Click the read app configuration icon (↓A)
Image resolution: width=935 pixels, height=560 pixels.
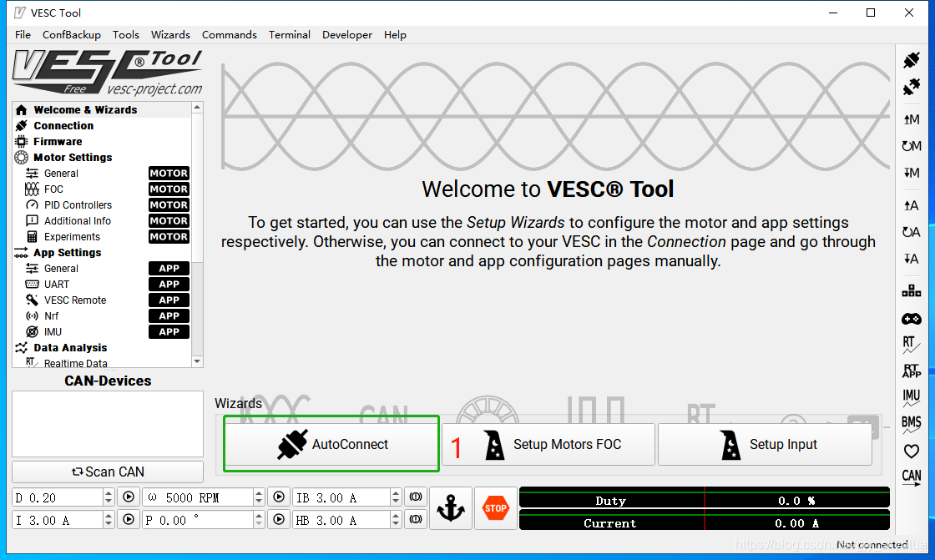click(x=911, y=259)
